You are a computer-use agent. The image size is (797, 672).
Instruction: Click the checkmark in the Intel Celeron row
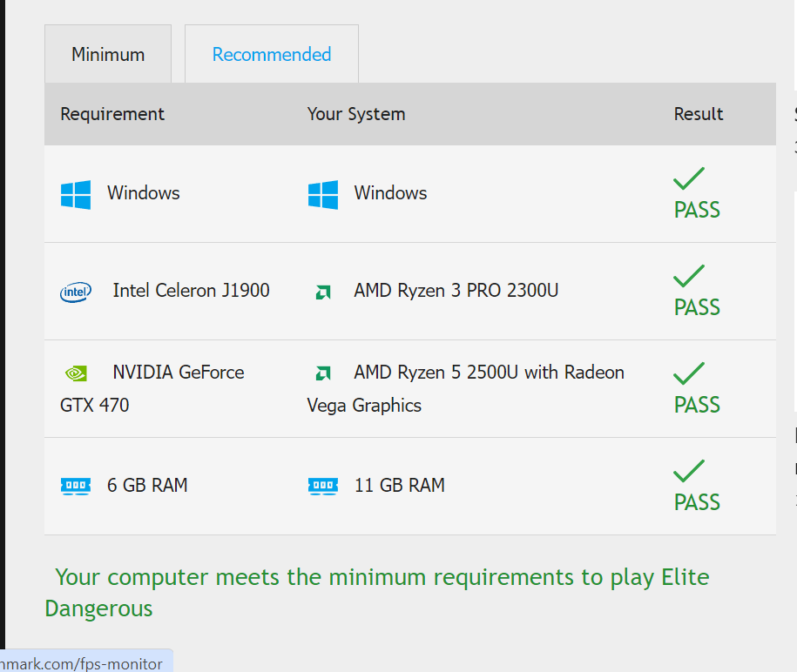[x=689, y=276]
